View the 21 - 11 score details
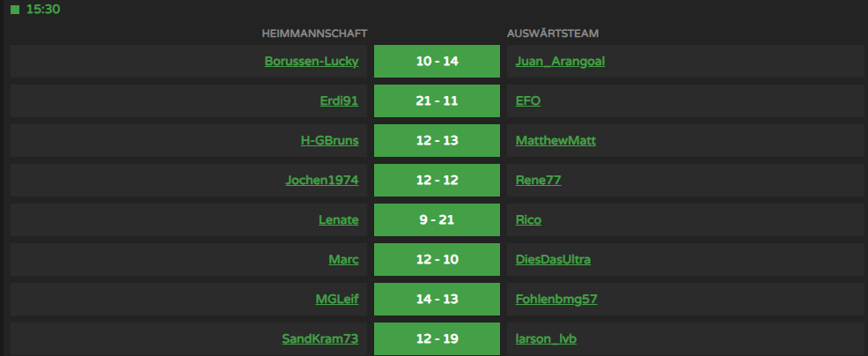The height and width of the screenshot is (356, 868). [x=437, y=101]
